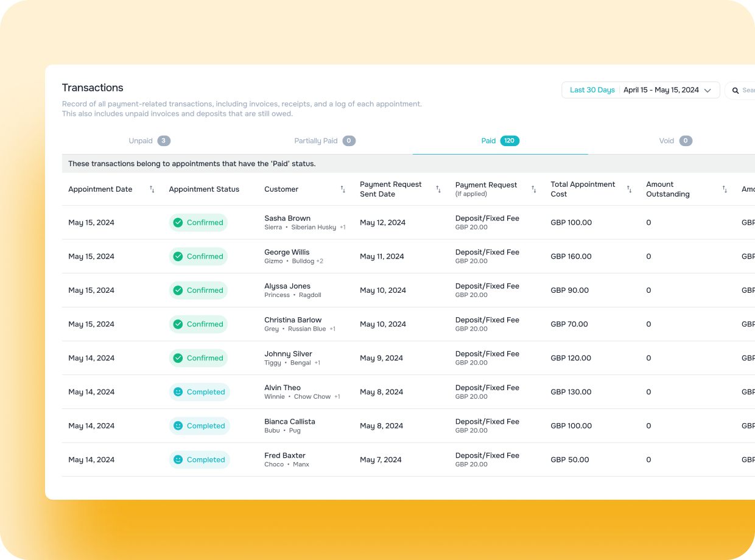The width and height of the screenshot is (755, 560).
Task: Sort by Payment Request (if applied) arrows
Action: [x=534, y=189]
